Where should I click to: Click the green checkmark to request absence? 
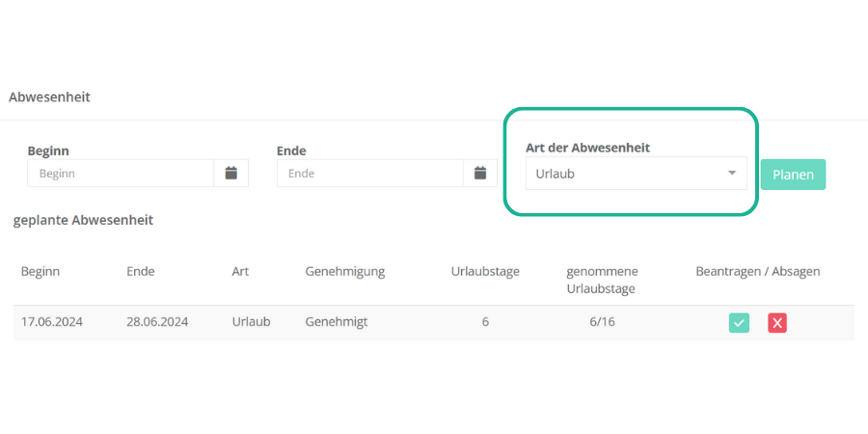tap(739, 323)
